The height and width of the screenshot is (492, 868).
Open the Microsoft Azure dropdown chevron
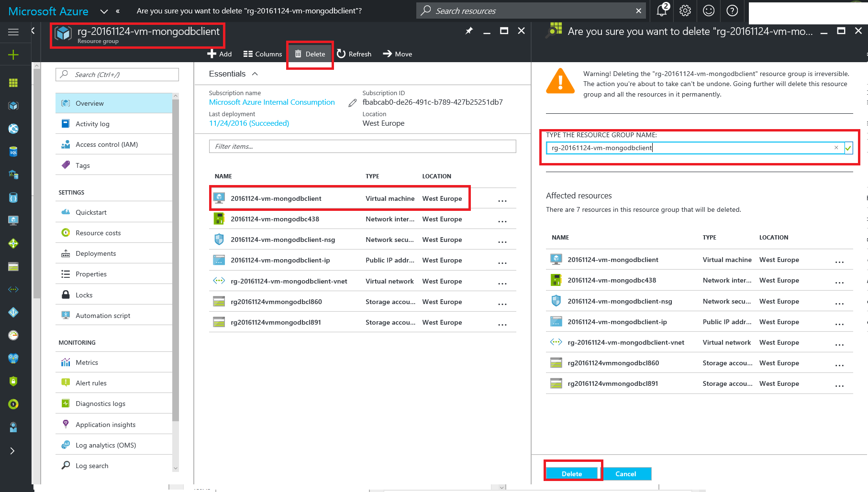click(x=104, y=11)
